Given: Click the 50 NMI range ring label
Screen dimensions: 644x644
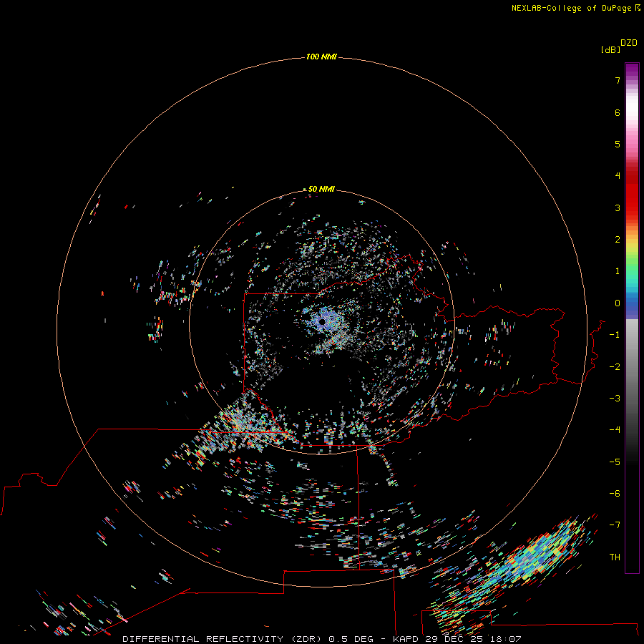Looking at the screenshot, I should coord(321,189).
